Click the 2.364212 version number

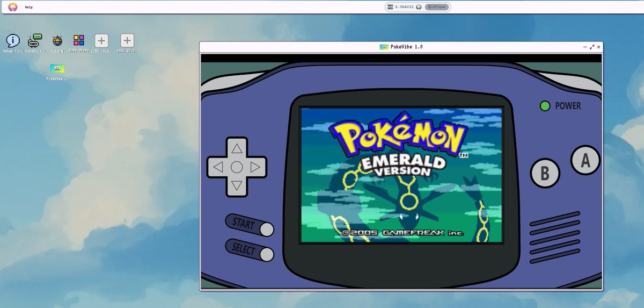(404, 7)
